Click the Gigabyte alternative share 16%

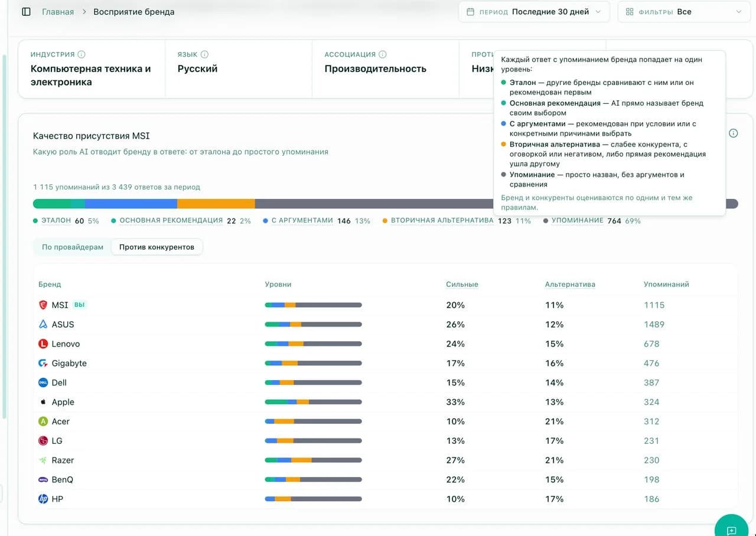point(555,364)
